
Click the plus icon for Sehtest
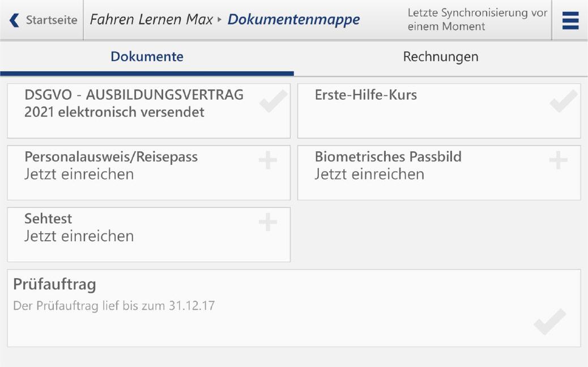point(268,223)
